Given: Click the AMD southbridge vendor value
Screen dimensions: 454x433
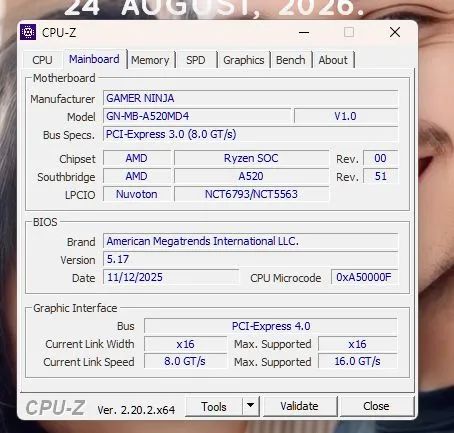Looking at the screenshot, I should 137,176.
